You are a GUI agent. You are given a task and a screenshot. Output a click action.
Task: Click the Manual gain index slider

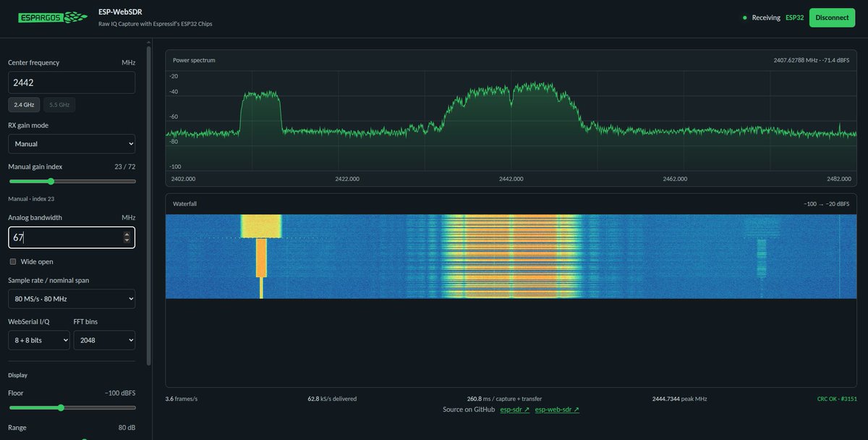tap(72, 181)
